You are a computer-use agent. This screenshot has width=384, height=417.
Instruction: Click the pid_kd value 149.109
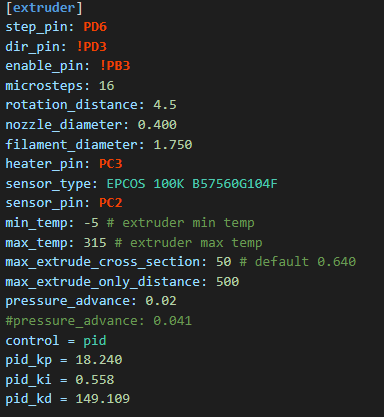pyautogui.click(x=103, y=399)
